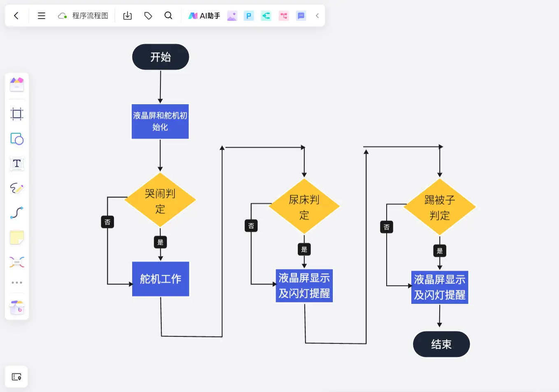Click the AI image generation icon

232,16
